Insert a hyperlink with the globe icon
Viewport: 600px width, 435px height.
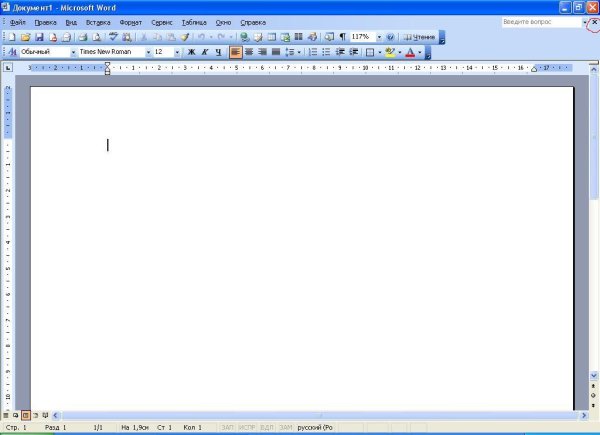click(x=244, y=37)
